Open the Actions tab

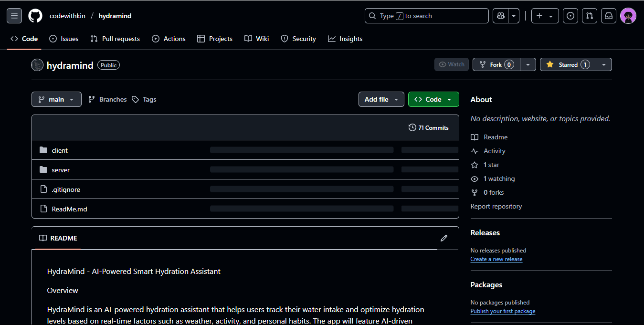(169, 39)
